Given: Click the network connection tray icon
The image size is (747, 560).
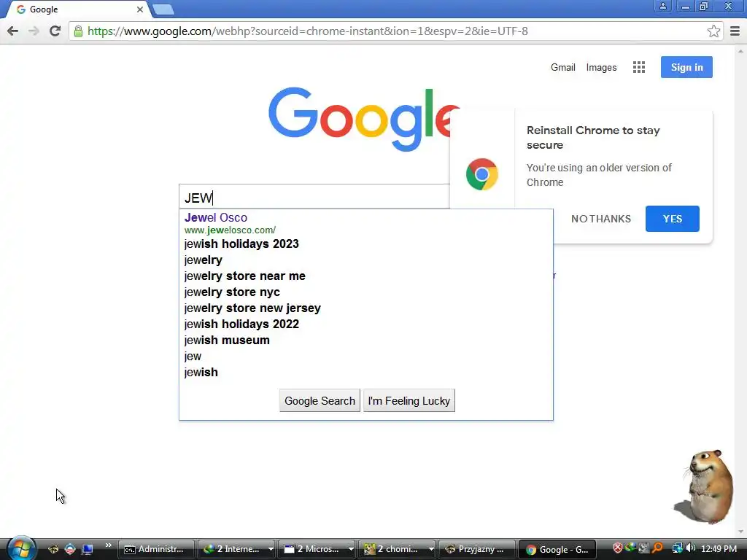Looking at the screenshot, I should [677, 548].
